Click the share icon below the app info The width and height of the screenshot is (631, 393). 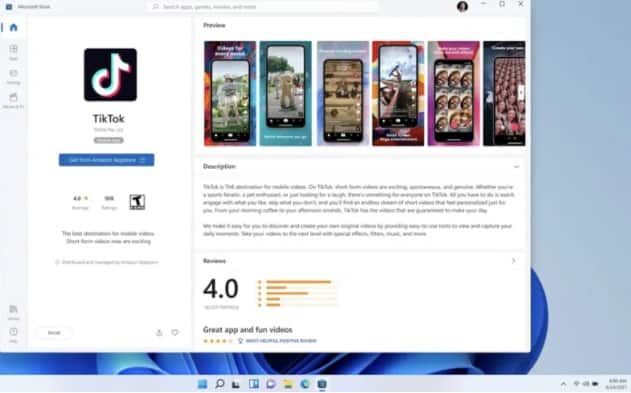[159, 333]
